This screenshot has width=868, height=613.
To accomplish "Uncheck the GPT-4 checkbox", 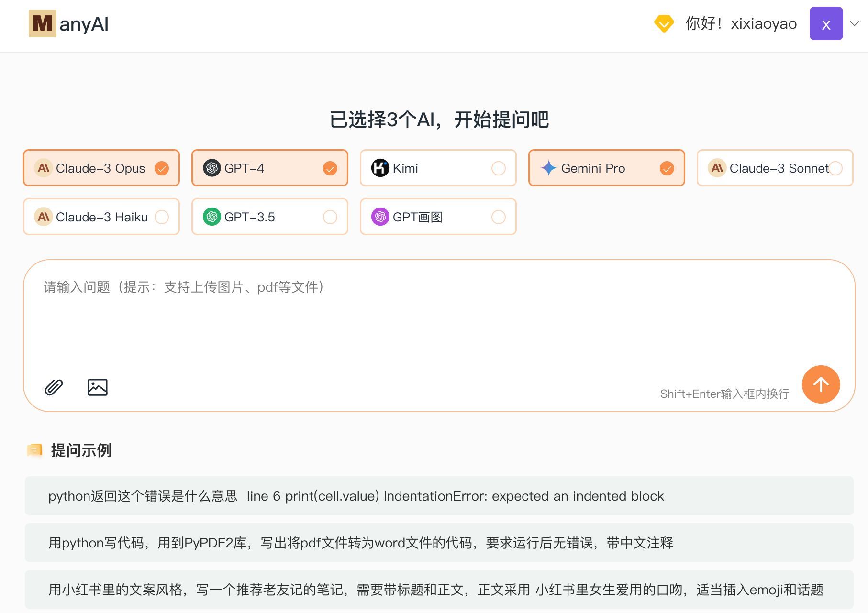I will (x=330, y=168).
